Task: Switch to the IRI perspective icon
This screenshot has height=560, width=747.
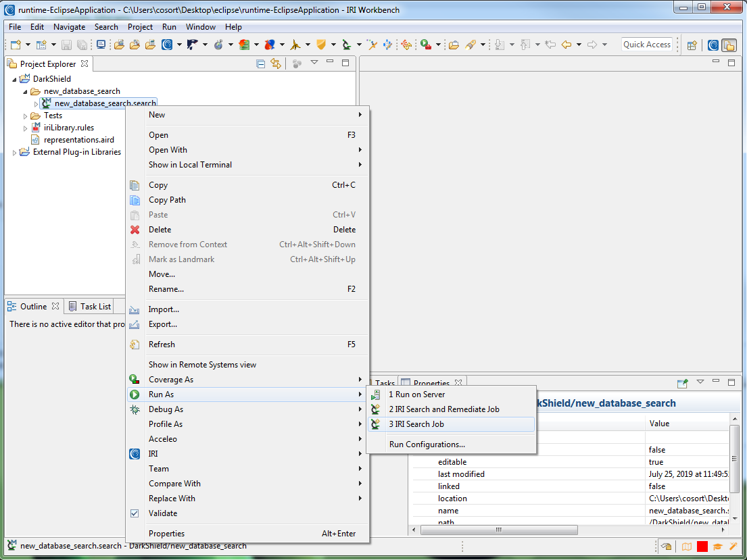Action: [713, 45]
